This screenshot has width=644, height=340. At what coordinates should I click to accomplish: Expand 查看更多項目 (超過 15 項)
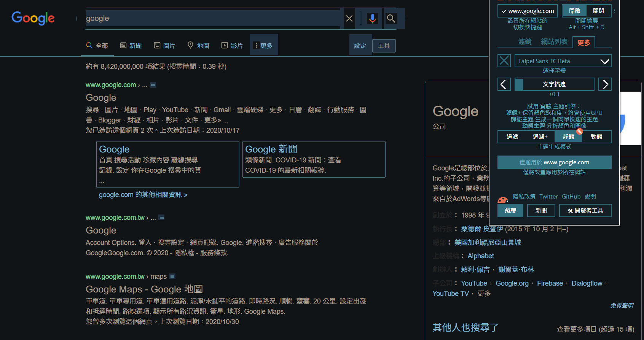595,329
